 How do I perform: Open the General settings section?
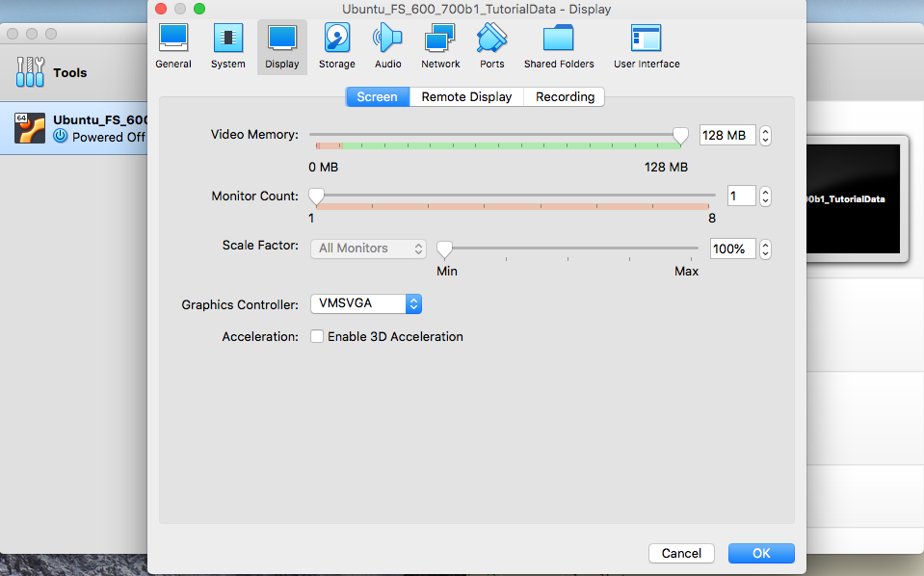173,46
